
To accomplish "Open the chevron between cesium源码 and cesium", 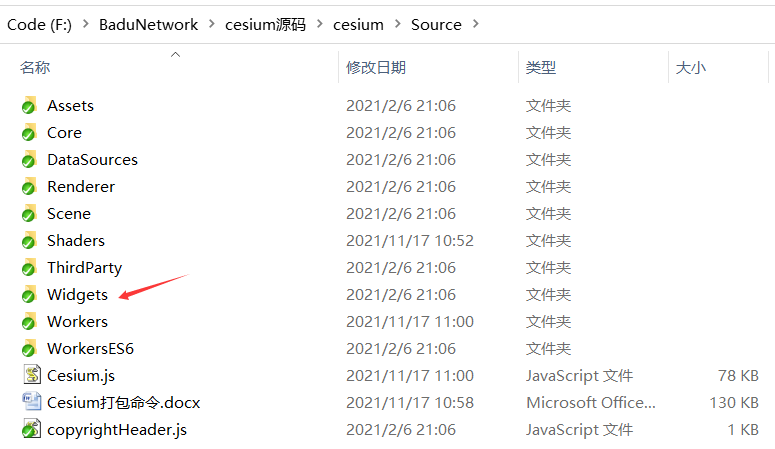I will coord(320,24).
